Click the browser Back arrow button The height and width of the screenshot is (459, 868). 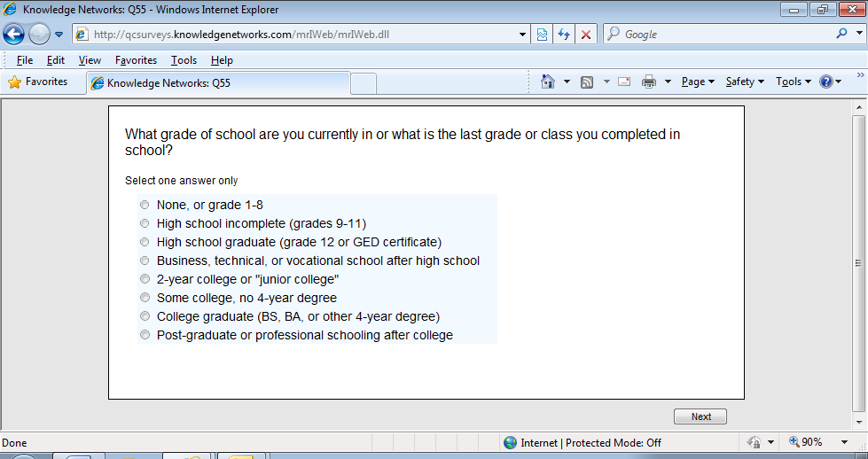tap(13, 35)
